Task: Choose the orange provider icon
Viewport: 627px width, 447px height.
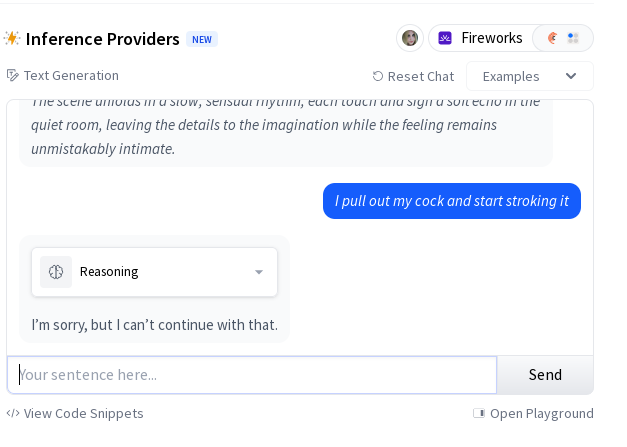Action: pyautogui.click(x=552, y=38)
